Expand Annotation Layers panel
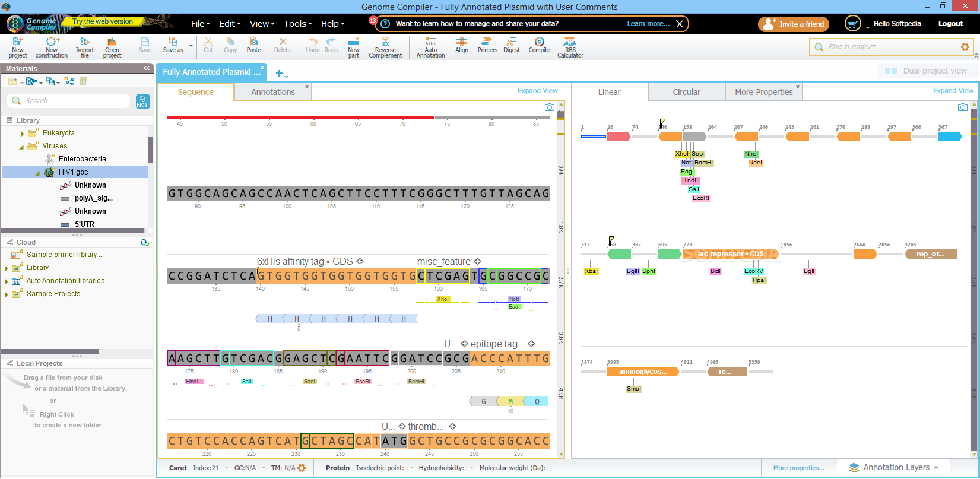Viewport: 980px width, 479px height. 893,468
